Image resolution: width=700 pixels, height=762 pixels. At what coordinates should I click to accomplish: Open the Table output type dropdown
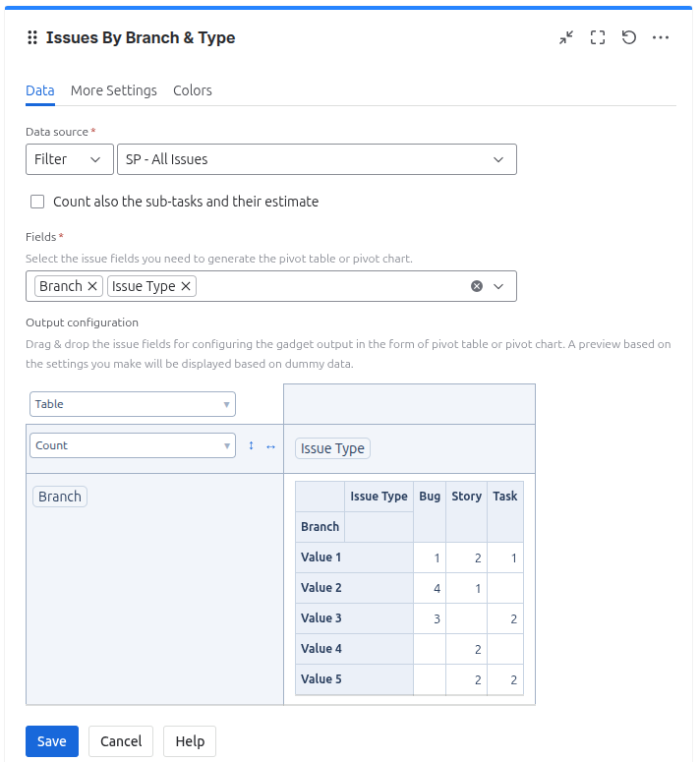coord(132,404)
